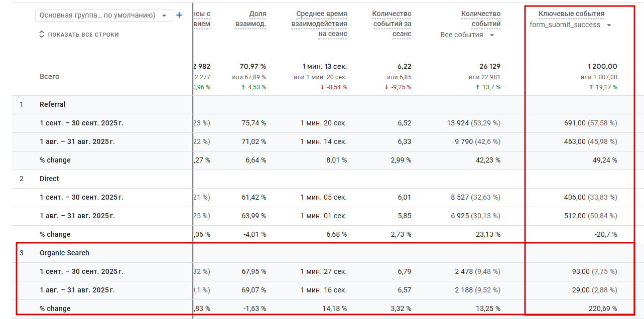Click the blue plus icon to add dimension

pyautogui.click(x=179, y=16)
